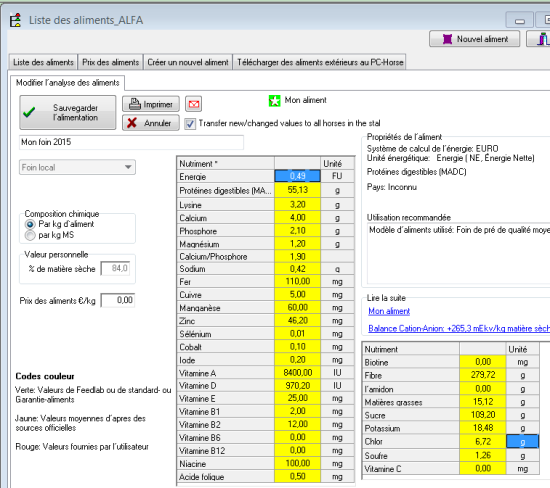Viewport: 550px width, 488px height.
Task: Select the Cuivre value 5,00
Action: coord(297,294)
